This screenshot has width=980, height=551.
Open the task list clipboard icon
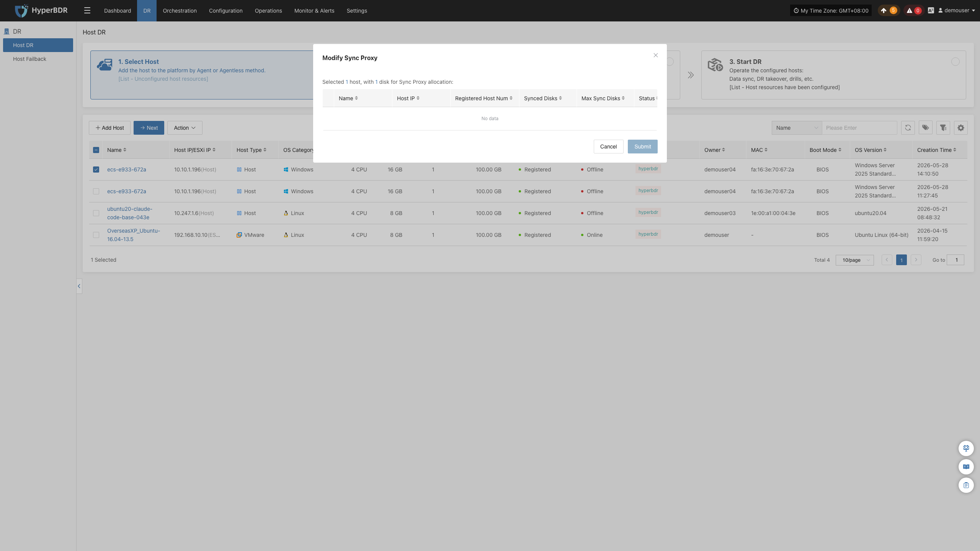click(966, 485)
